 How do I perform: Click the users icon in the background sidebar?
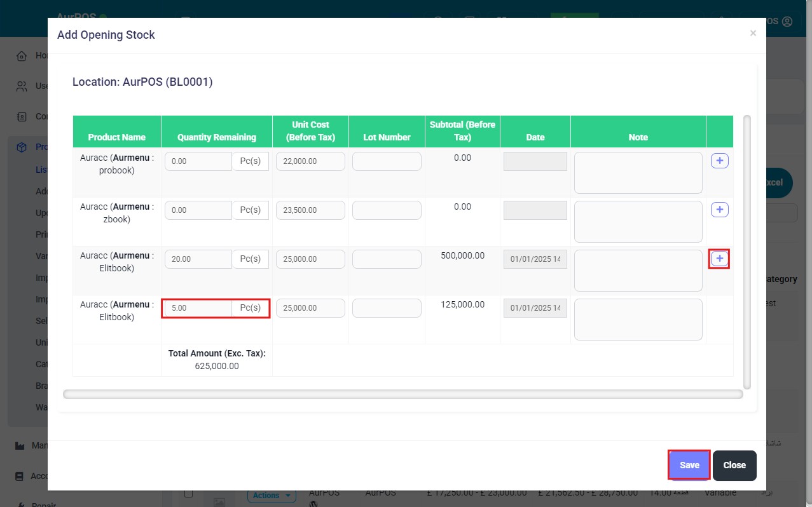point(22,86)
